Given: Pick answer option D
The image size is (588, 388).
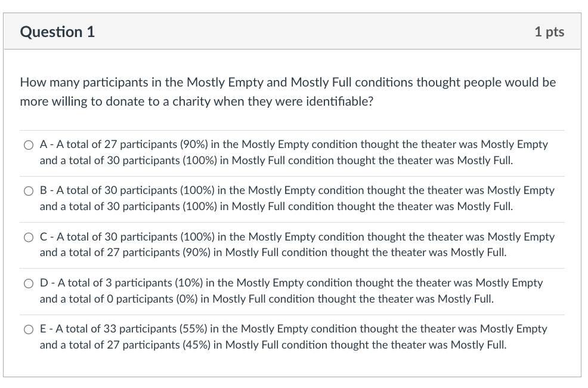Looking at the screenshot, I should (28, 283).
